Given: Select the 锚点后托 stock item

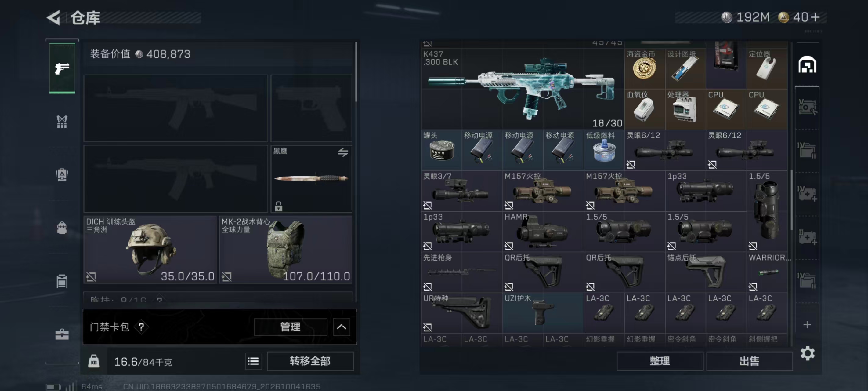Looking at the screenshot, I should (706, 272).
